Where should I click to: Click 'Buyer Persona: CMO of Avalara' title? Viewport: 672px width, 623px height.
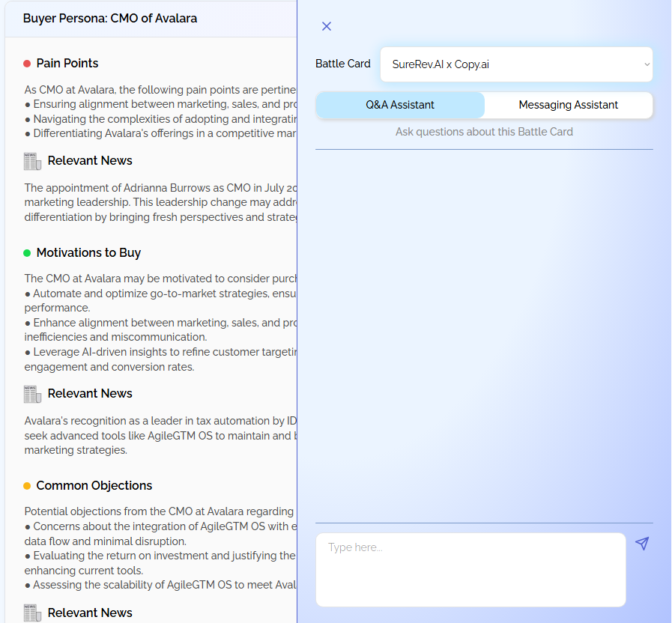click(110, 19)
